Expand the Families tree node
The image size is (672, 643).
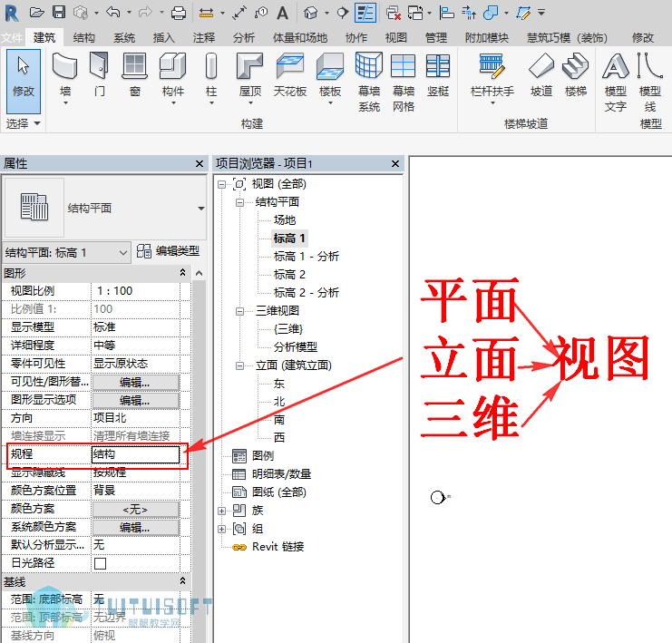(221, 511)
